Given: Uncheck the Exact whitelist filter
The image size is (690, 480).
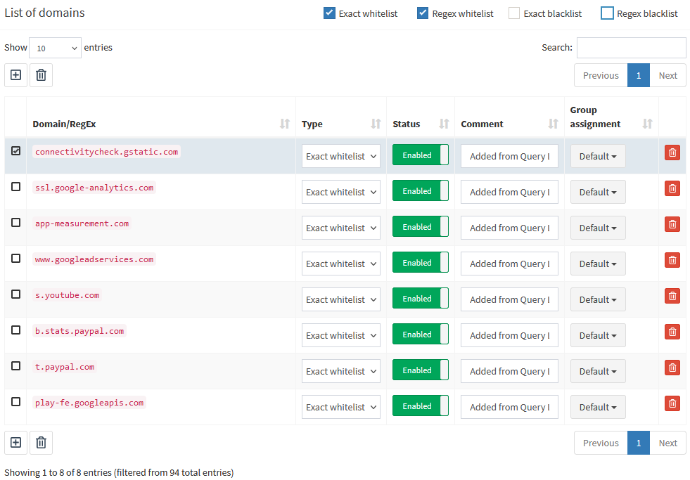Looking at the screenshot, I should pos(330,14).
